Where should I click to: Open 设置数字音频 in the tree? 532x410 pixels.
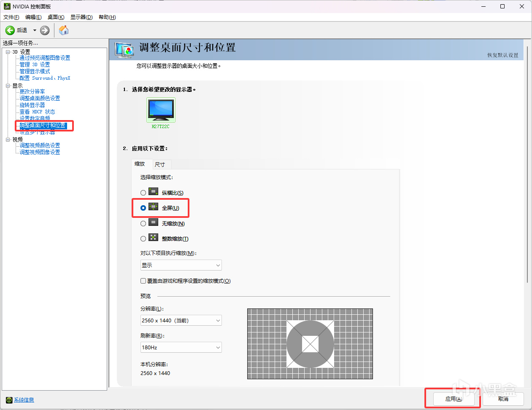tap(35, 118)
